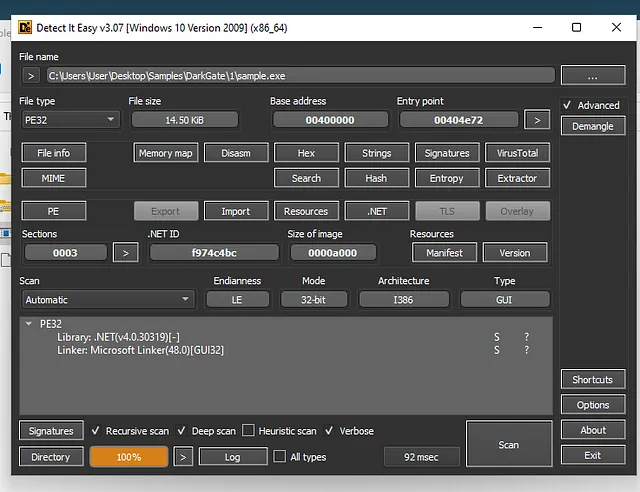
Task: Open the Scan mode Automatic dropdown
Action: click(x=108, y=300)
